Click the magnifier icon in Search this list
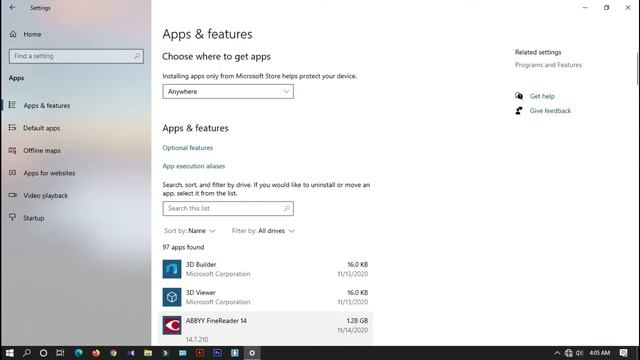This screenshot has width=640, height=360. pyautogui.click(x=287, y=209)
